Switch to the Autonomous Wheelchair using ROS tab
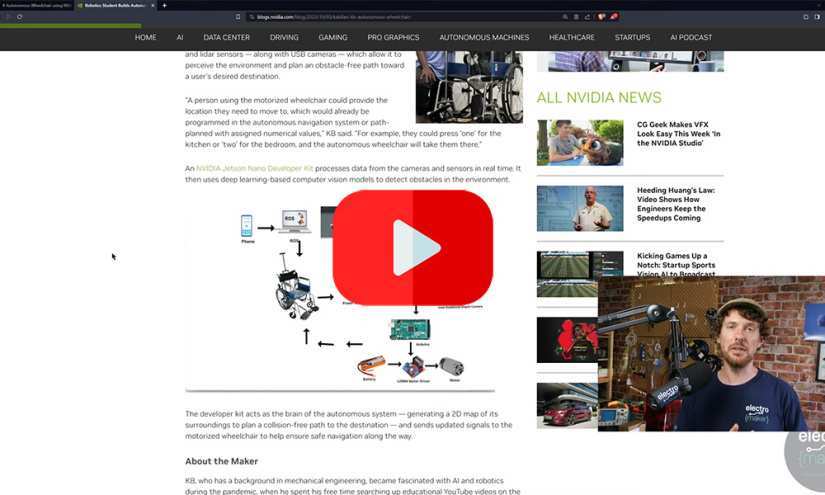 [x=37, y=5]
